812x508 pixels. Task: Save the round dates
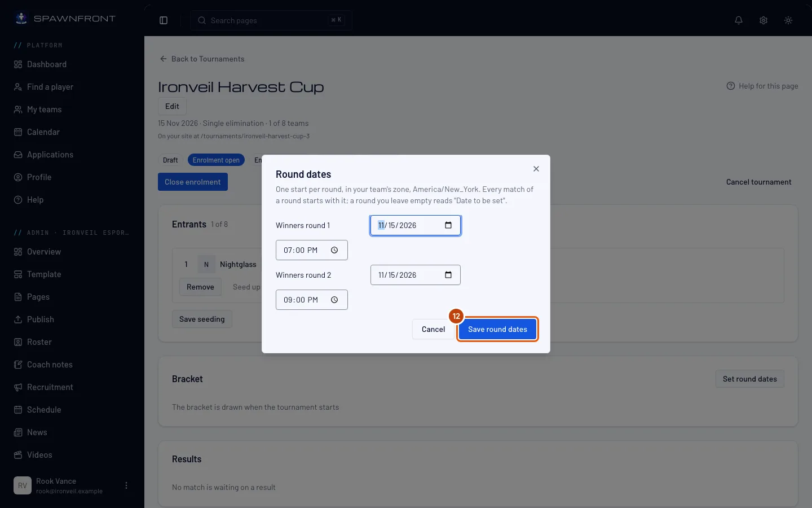point(497,329)
